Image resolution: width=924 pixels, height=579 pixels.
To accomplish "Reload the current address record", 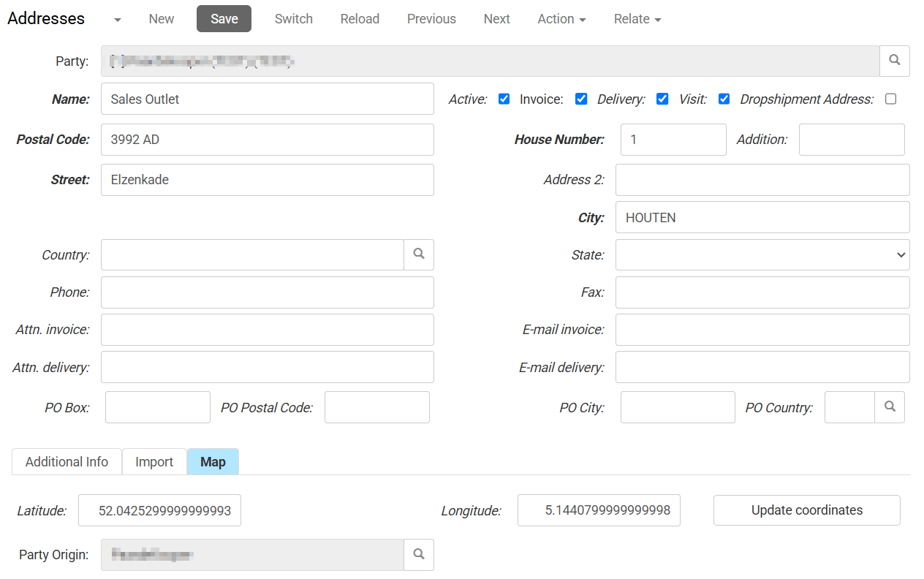I will click(360, 19).
